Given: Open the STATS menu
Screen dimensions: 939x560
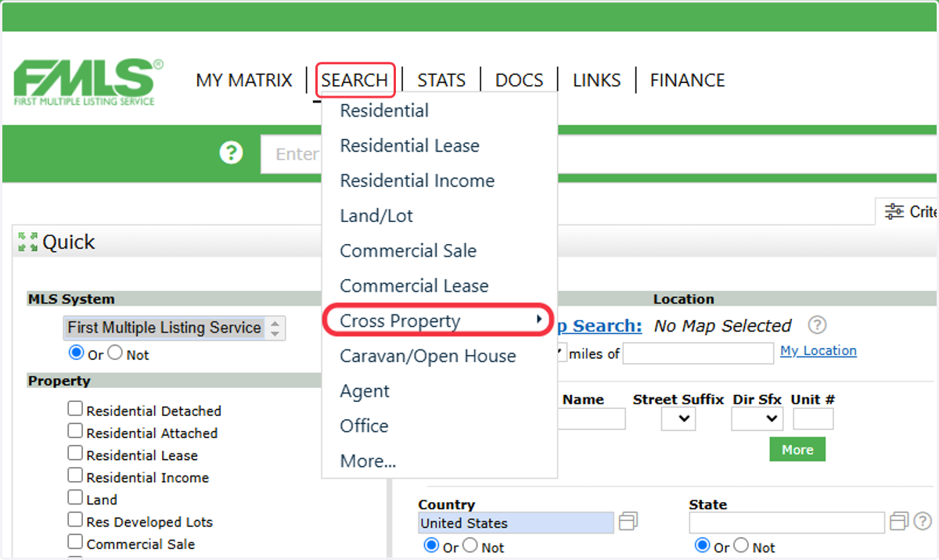Looking at the screenshot, I should pos(441,81).
